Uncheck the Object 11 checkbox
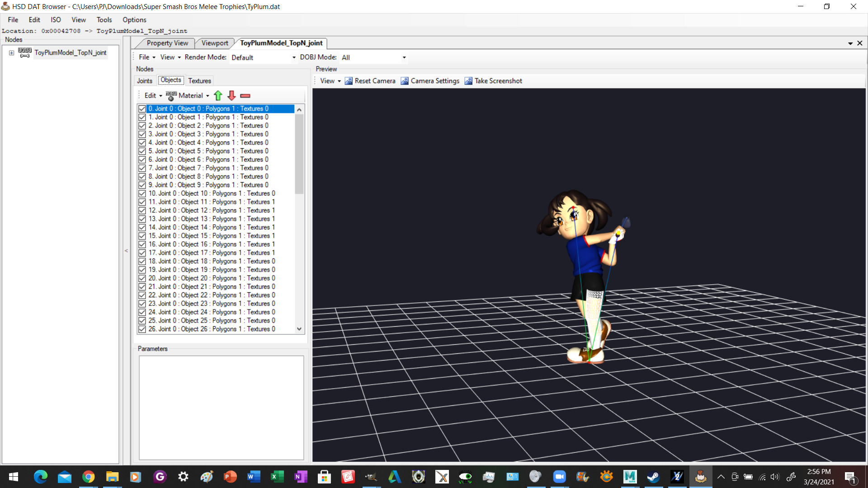Viewport: 868px width, 488px height. (142, 202)
